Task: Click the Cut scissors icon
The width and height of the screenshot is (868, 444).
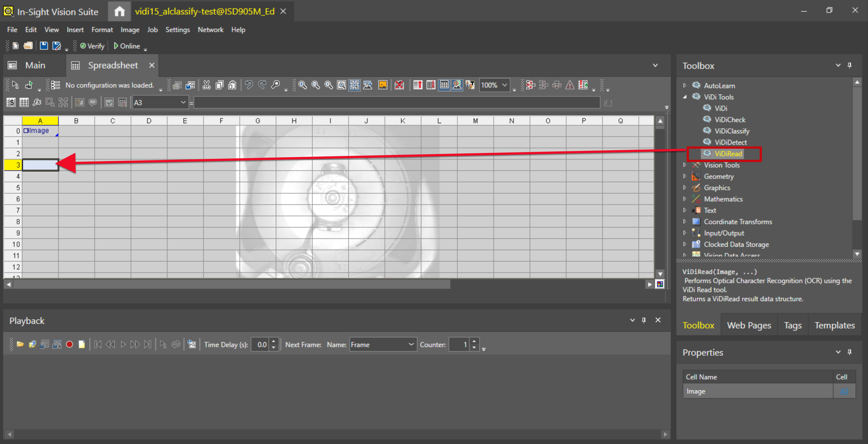Action: point(207,85)
